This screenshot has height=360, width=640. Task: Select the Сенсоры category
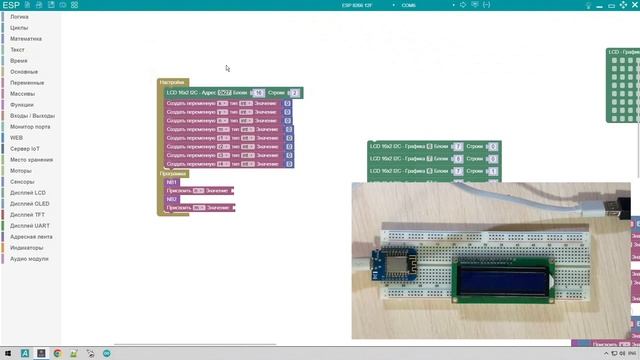pos(22,182)
